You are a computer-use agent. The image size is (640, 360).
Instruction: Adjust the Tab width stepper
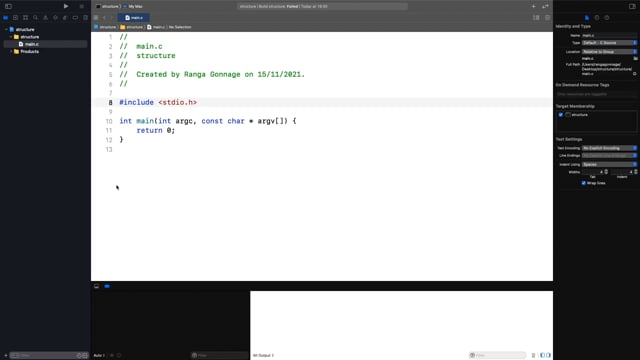pos(606,172)
